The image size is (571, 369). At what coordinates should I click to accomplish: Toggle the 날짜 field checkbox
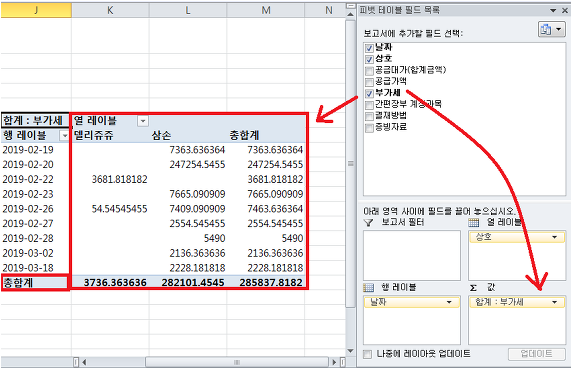click(x=369, y=48)
